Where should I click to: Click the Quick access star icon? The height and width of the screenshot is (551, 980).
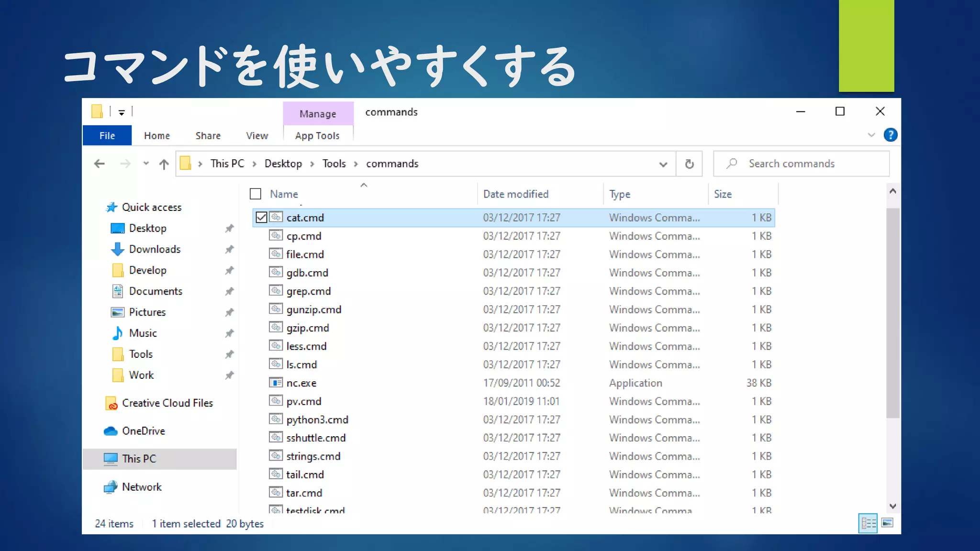(x=111, y=207)
